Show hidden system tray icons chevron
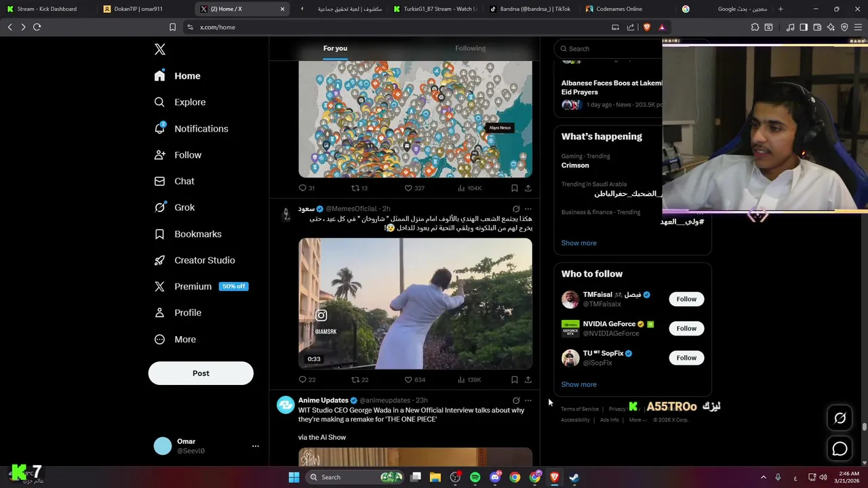This screenshot has height=488, width=868. point(763,477)
